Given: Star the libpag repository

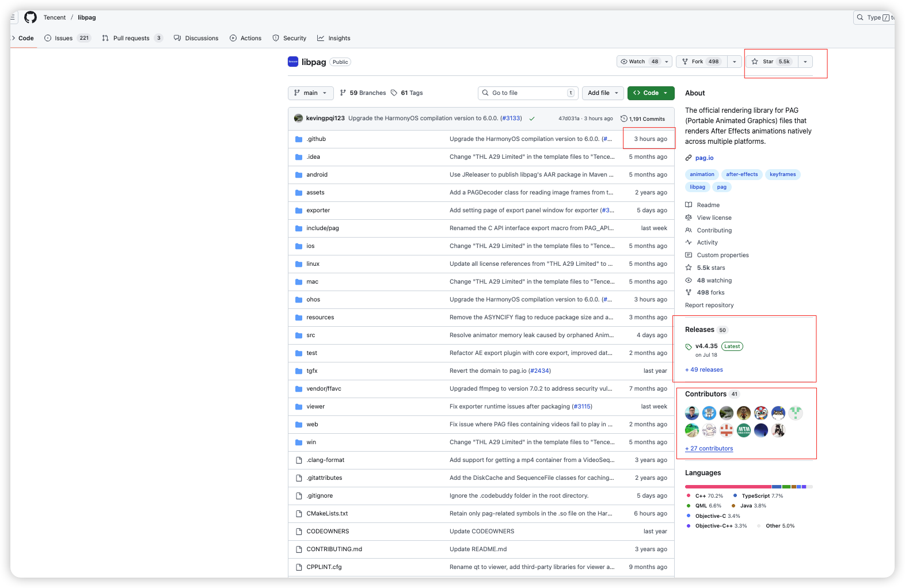Looking at the screenshot, I should (771, 62).
